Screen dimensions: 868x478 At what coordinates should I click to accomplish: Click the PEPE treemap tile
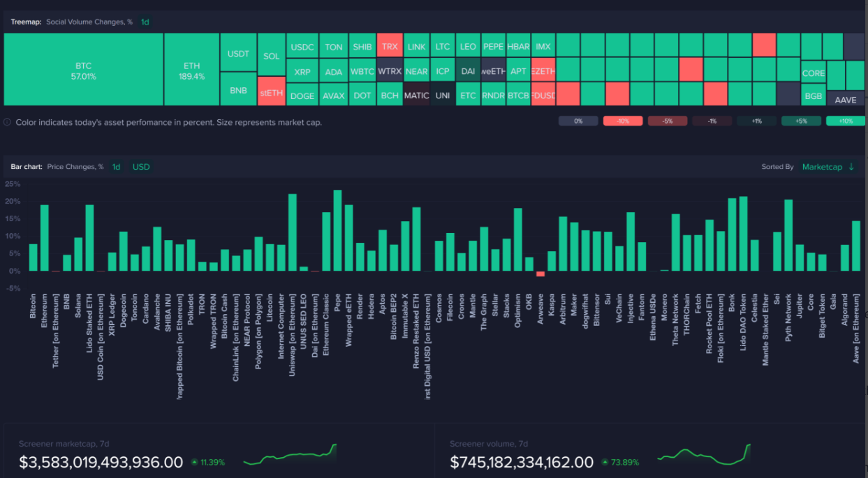point(493,47)
